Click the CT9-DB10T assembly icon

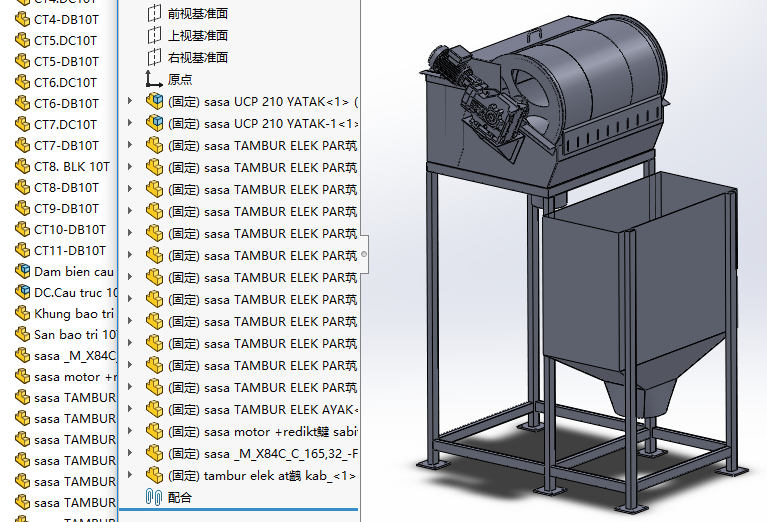point(22,208)
